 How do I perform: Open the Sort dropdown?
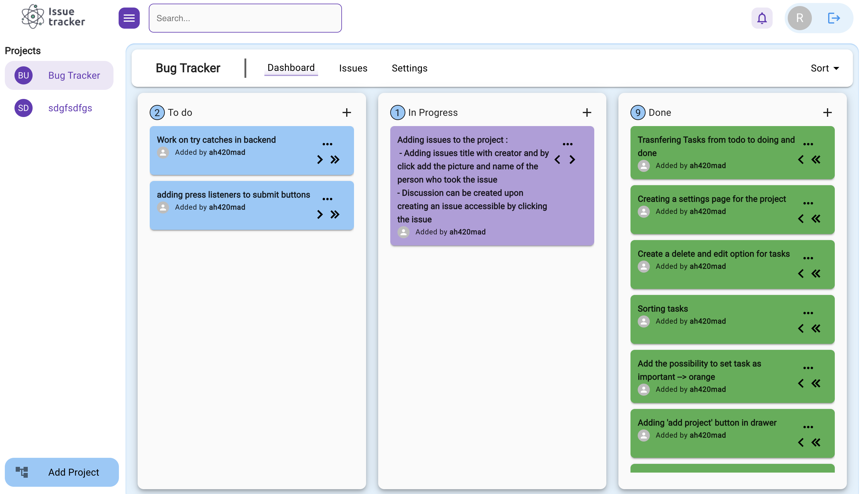(824, 68)
